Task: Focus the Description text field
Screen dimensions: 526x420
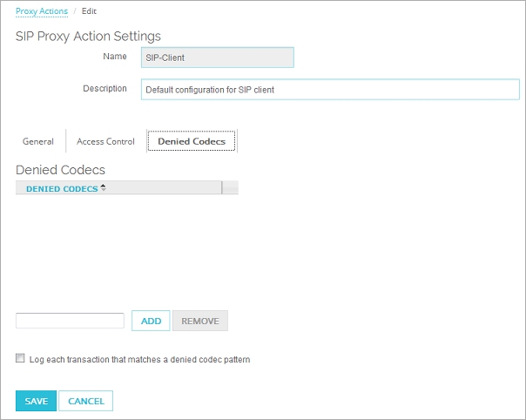Action: pos(329,90)
